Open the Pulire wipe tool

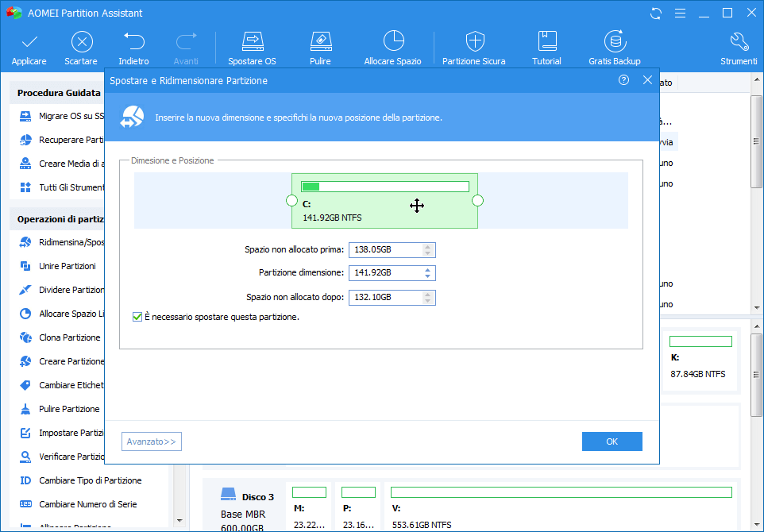point(320,48)
